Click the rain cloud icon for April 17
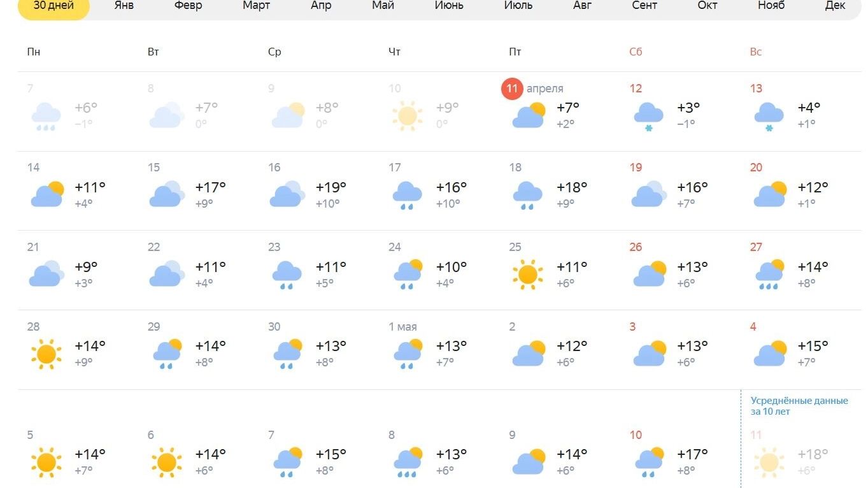868x488 pixels. click(408, 195)
